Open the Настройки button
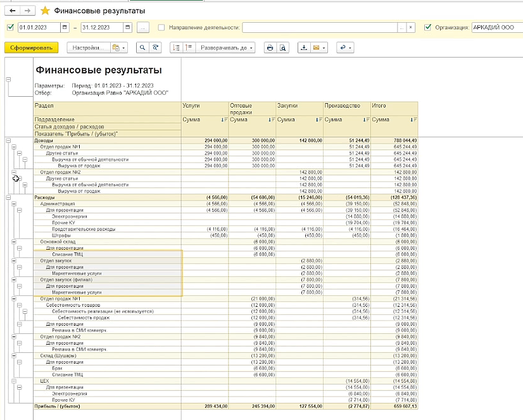The height and width of the screenshot is (420, 523). click(x=88, y=47)
